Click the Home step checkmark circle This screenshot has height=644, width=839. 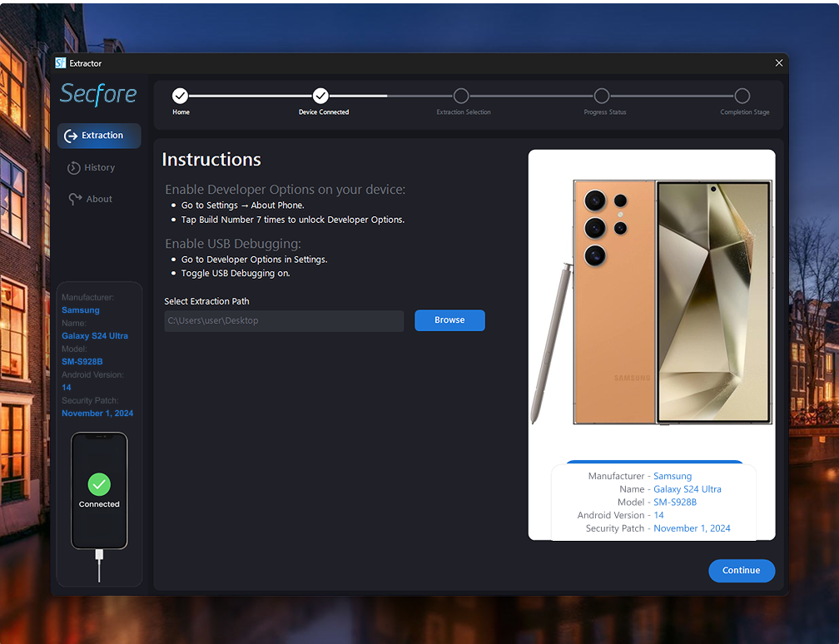181,97
